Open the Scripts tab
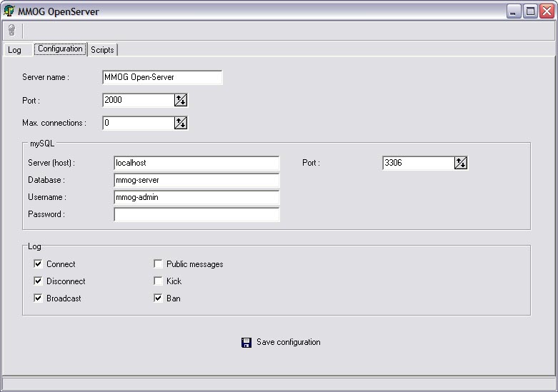558x392 pixels. point(102,50)
